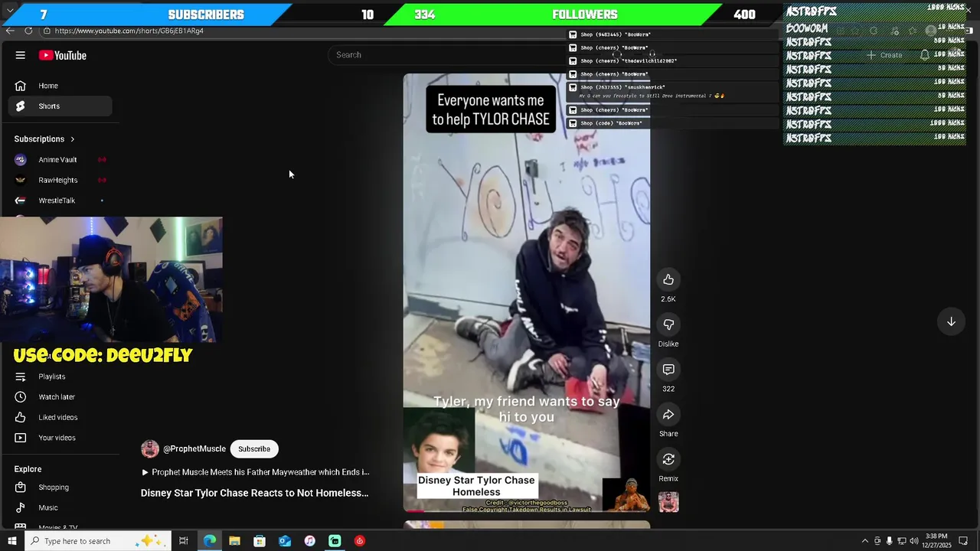This screenshot has height=551, width=980.
Task: Open Your videos
Action: (x=60, y=438)
